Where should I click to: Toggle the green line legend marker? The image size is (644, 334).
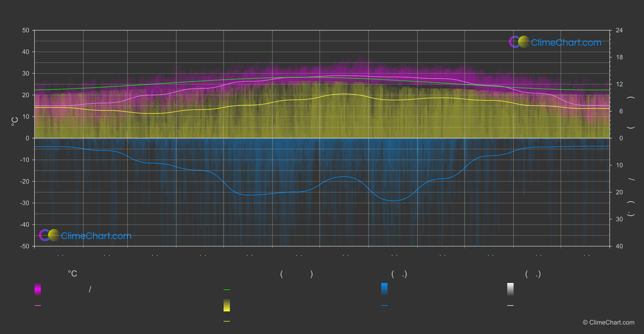tap(227, 290)
